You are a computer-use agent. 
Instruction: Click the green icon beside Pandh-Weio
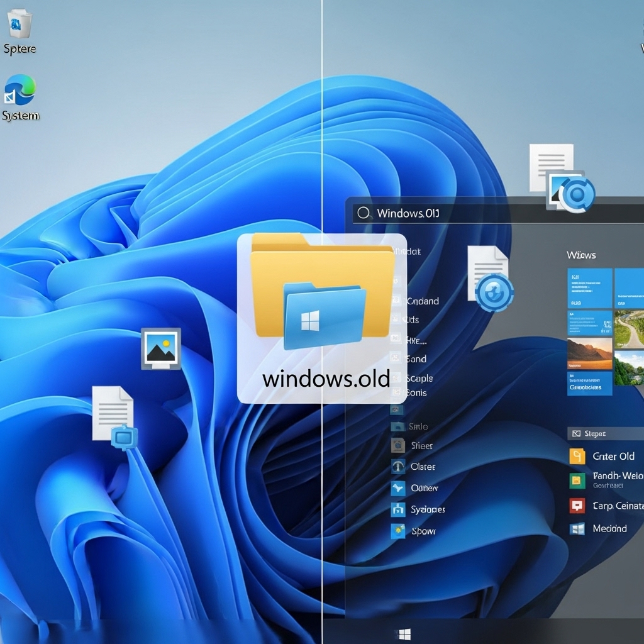click(x=577, y=480)
